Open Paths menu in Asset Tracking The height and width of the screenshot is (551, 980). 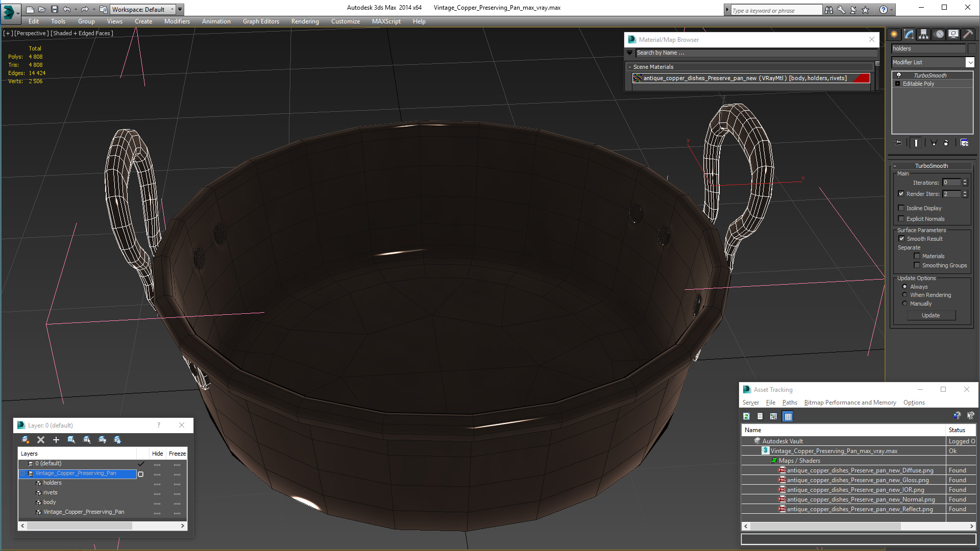789,403
